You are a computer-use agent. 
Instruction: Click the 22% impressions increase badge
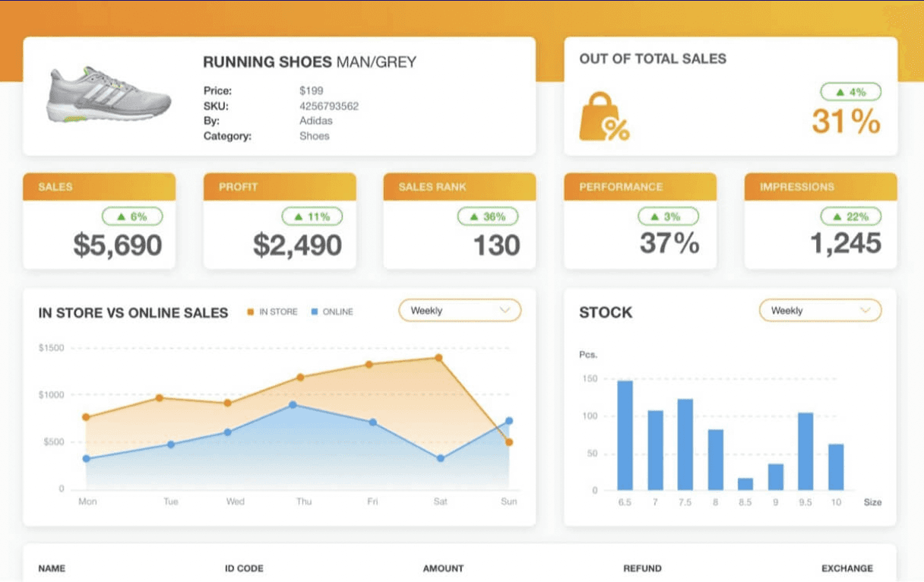point(851,217)
